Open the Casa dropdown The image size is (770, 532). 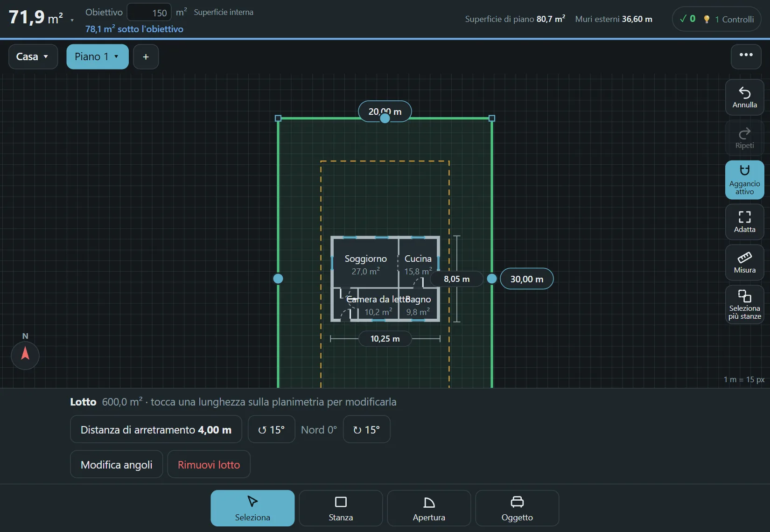coord(33,56)
